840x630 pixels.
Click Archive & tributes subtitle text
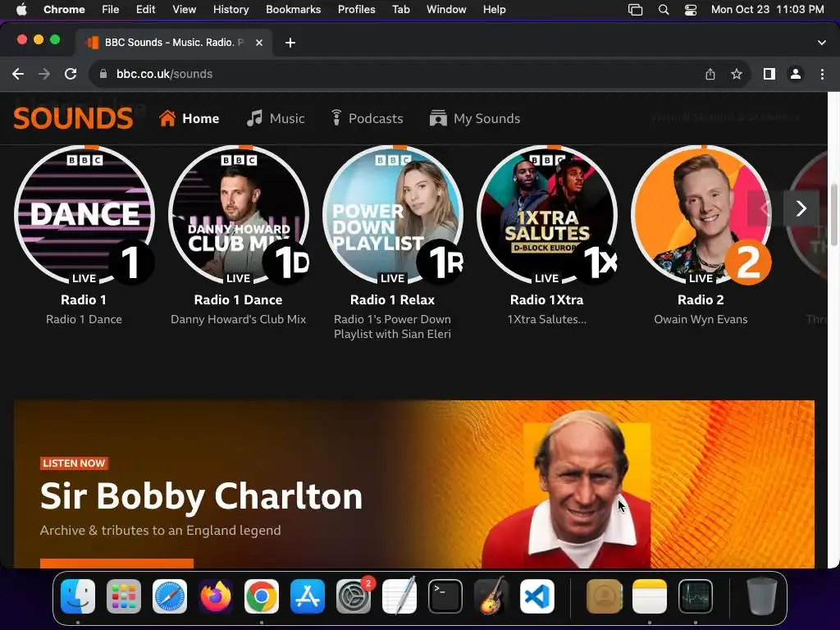tap(160, 531)
